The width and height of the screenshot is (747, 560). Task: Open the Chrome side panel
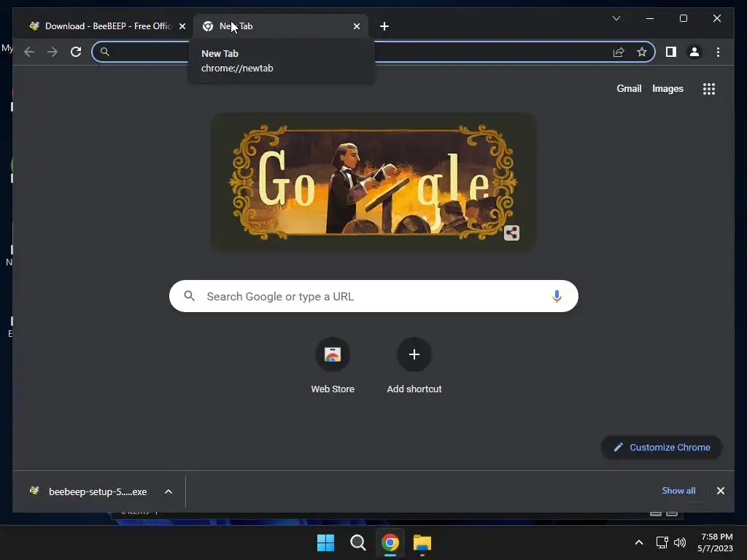click(671, 52)
